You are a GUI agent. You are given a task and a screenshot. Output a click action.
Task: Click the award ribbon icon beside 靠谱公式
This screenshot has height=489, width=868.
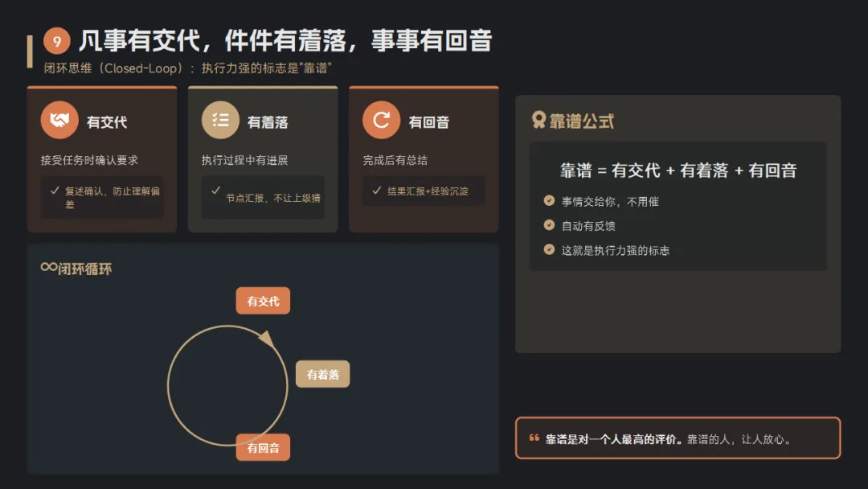point(538,120)
